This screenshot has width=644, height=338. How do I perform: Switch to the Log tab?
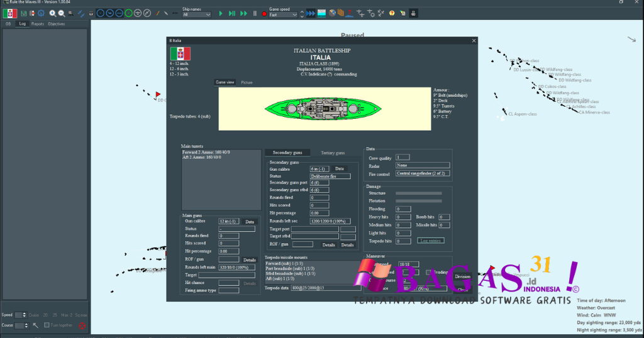22,24
